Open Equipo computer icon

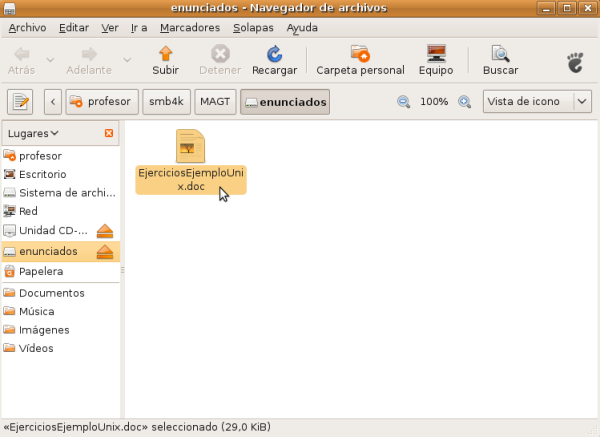tap(436, 55)
